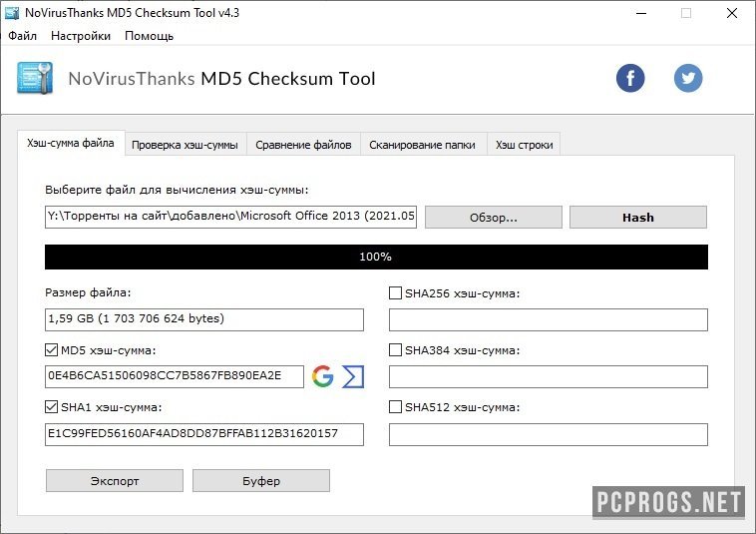756x534 pixels.
Task: Go to Сканирование папки tab
Action: point(422,145)
